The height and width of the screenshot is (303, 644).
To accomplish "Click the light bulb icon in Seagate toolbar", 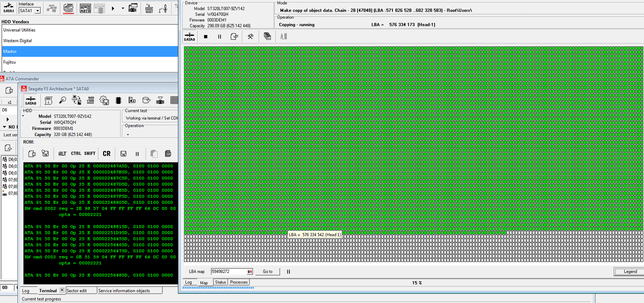I will click(x=62, y=100).
